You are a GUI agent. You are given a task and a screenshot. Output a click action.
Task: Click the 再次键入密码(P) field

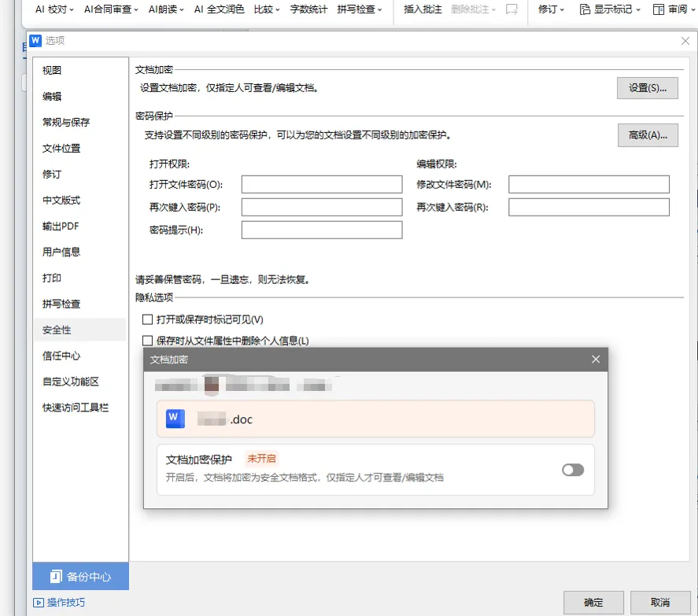tap(322, 207)
